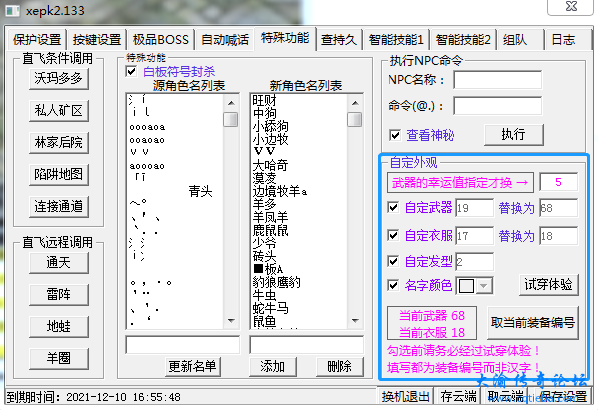
Task: Click the 命令(@.) input field
Action: (x=498, y=106)
